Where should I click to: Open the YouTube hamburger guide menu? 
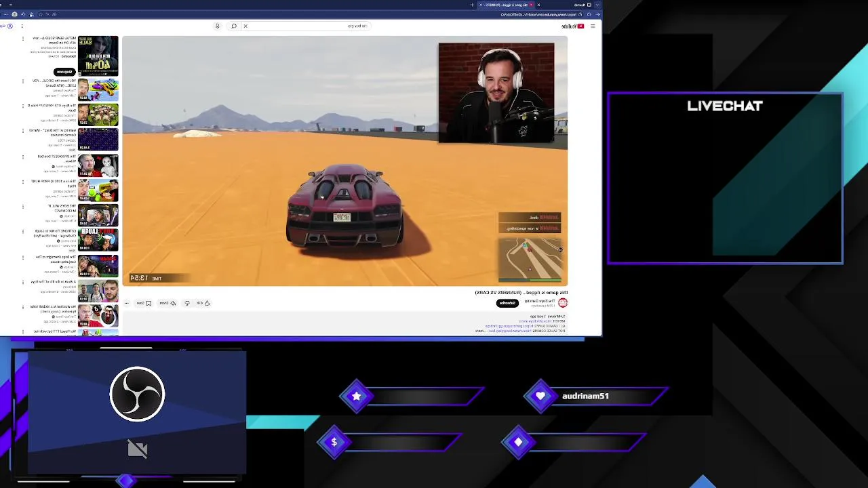coord(593,26)
